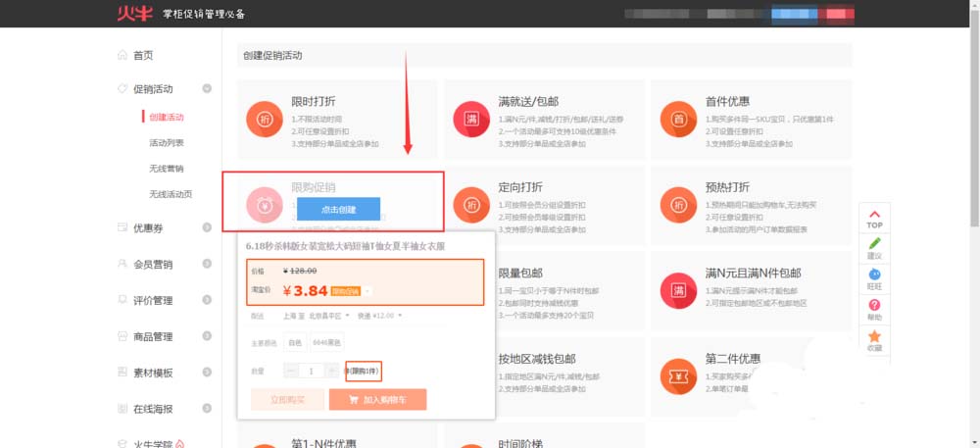Screen dimensions: 980x448
Task: Expand the 在线海报 sidebar section
Action: [x=207, y=409]
